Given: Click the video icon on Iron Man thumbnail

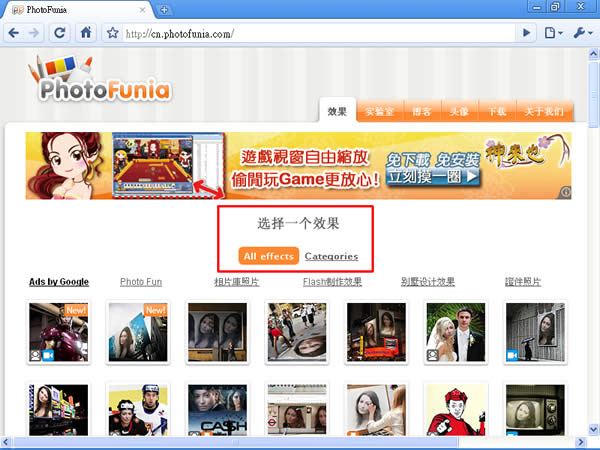Looking at the screenshot, I should 48,355.
